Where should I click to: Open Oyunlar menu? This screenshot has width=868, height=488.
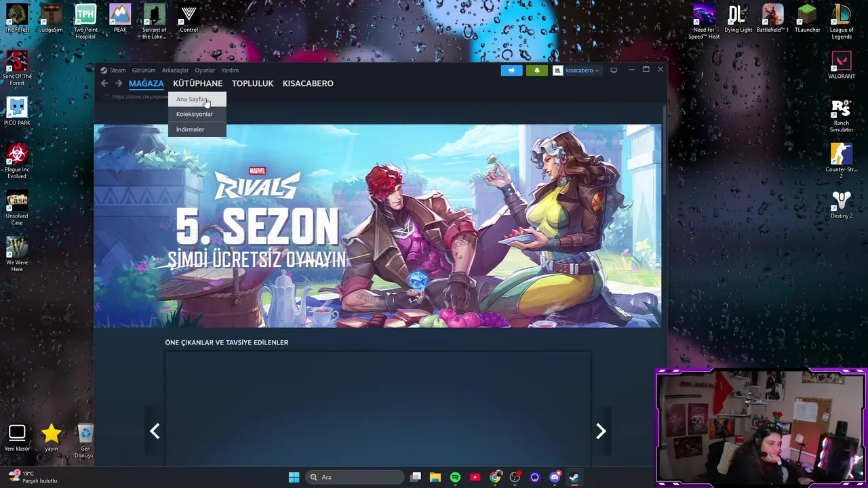tap(205, 70)
